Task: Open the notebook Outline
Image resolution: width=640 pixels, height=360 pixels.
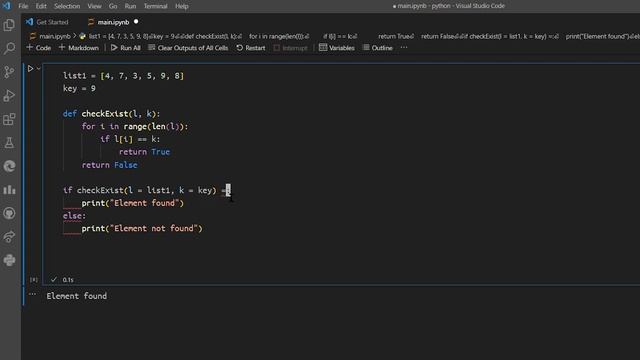Action: (378, 48)
